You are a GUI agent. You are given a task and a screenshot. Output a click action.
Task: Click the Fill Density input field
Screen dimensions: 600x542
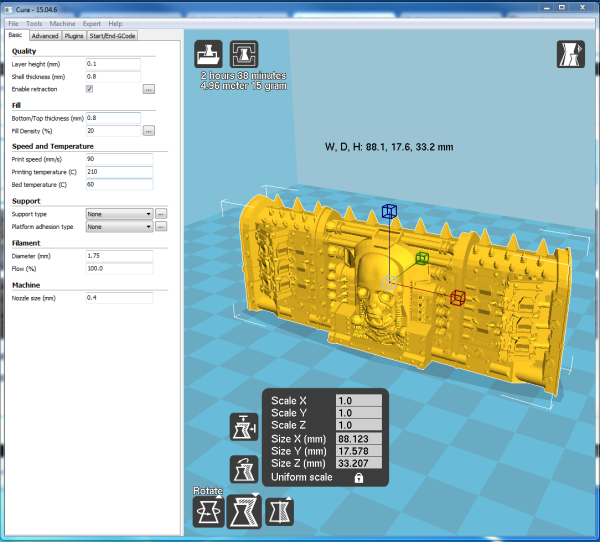click(x=113, y=131)
